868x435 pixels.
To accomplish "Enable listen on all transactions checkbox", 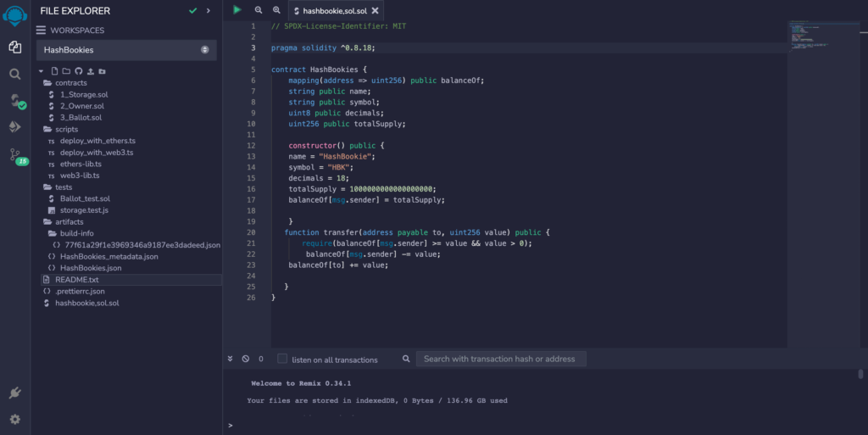I will coord(282,359).
